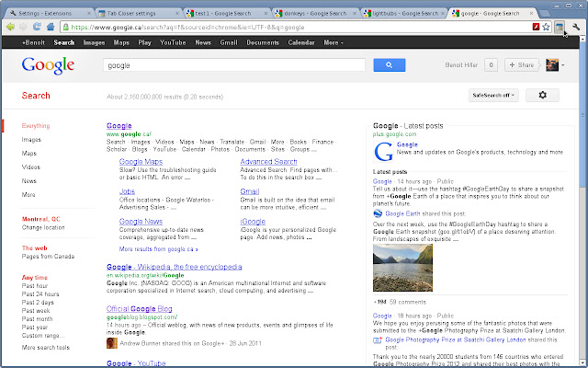Viewport: 588px width, 368px height.
Task: Open Google Wikipedia result link
Action: coord(174,267)
